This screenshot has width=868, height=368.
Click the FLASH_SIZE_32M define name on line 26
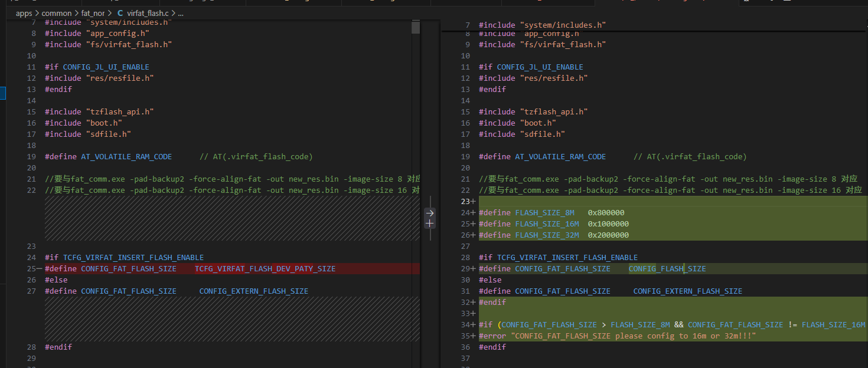point(547,235)
